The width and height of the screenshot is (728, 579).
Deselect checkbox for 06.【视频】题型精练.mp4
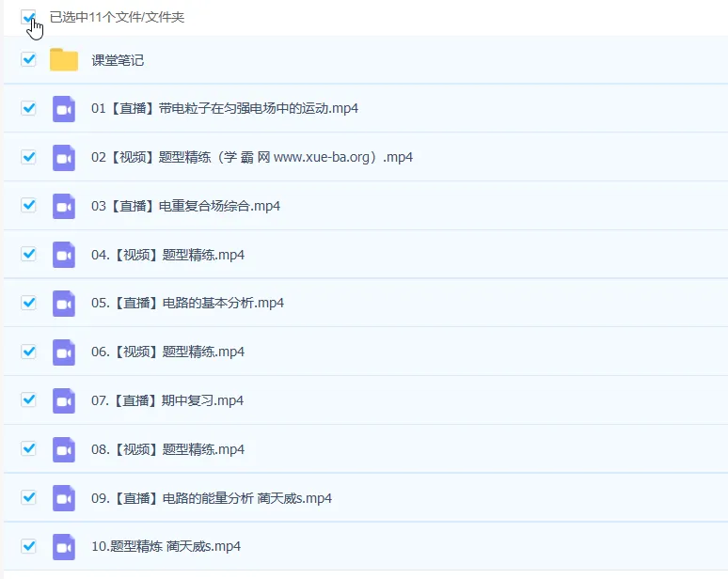[x=28, y=352]
